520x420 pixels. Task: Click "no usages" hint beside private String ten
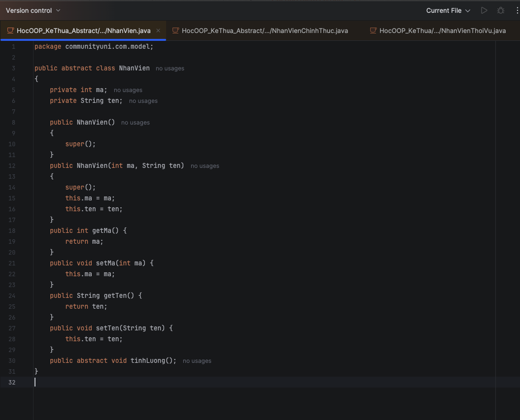point(143,101)
